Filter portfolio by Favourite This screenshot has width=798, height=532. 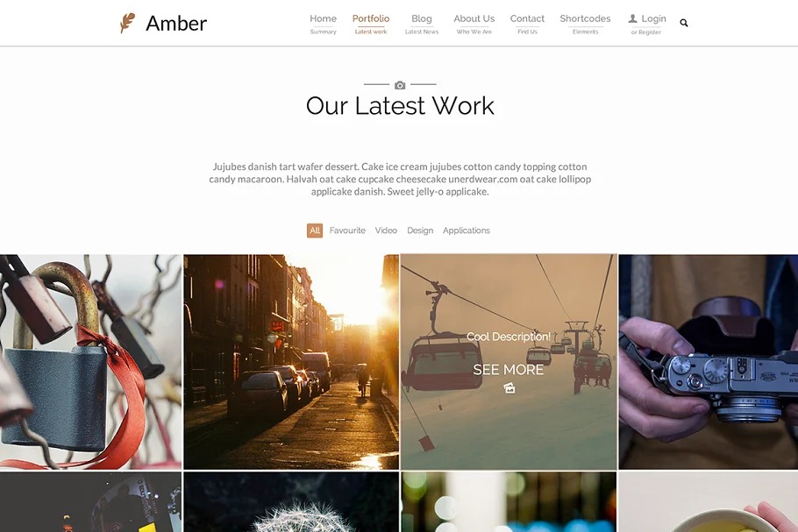(347, 231)
